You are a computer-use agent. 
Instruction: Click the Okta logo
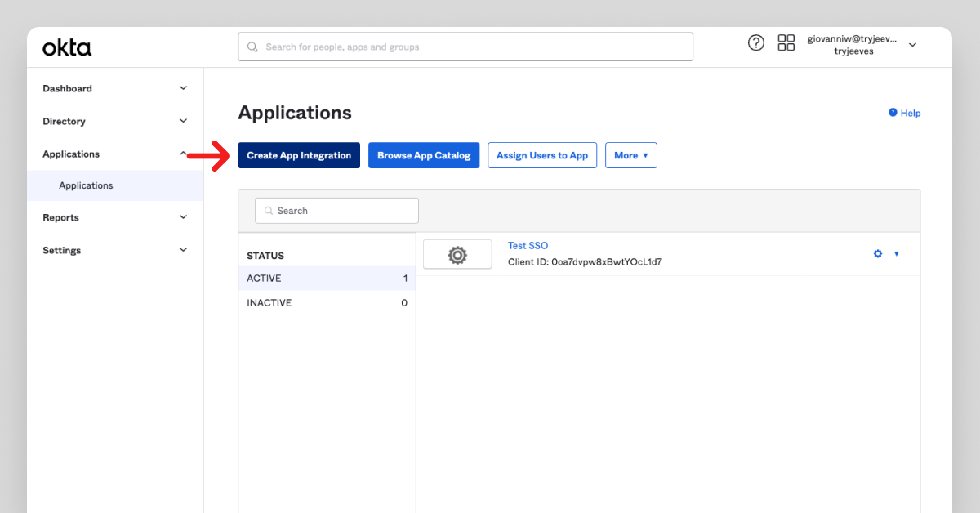67,48
